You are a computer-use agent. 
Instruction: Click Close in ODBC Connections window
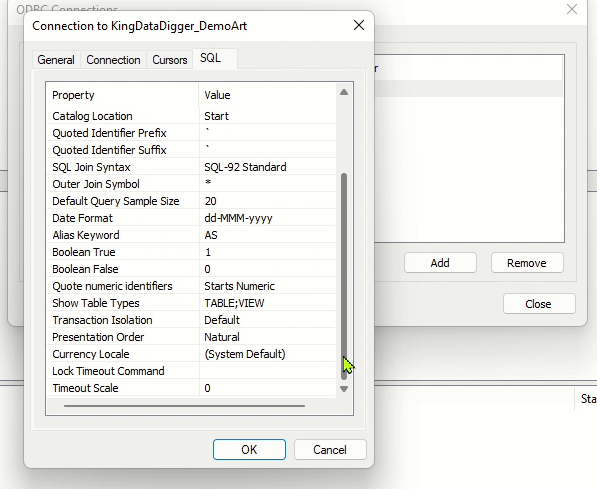[539, 304]
